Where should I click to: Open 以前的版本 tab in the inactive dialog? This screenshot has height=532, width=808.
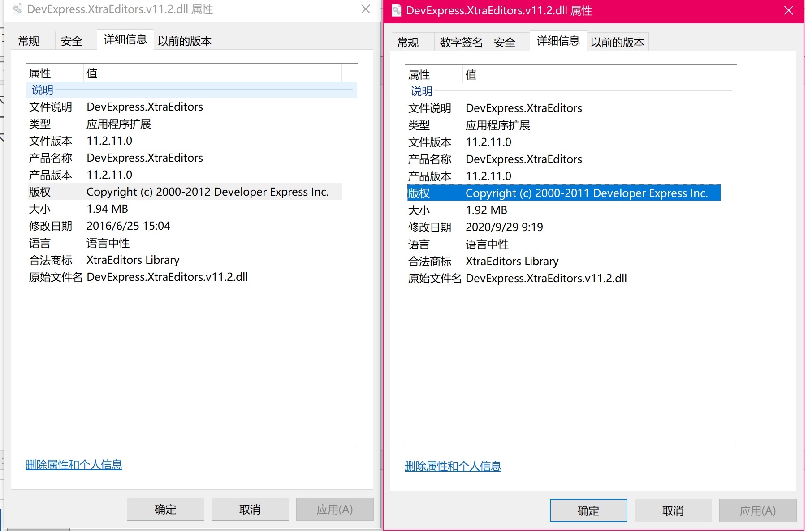tap(184, 41)
